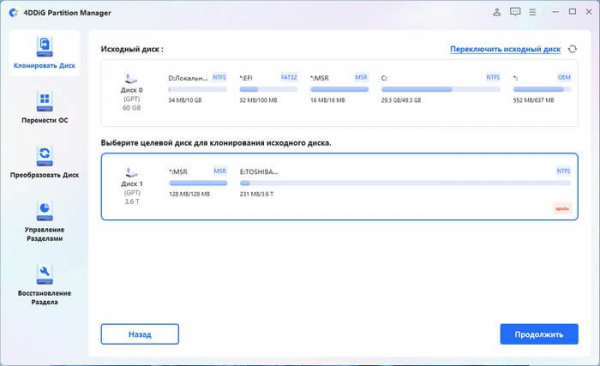The image size is (600, 366).
Task: Click the Диск 0 drive icon
Action: pos(131,79)
